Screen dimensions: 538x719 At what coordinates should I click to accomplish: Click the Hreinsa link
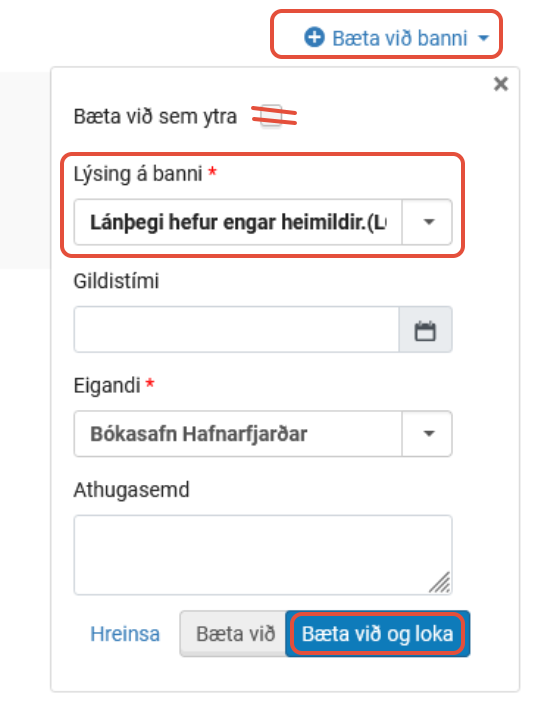[125, 634]
